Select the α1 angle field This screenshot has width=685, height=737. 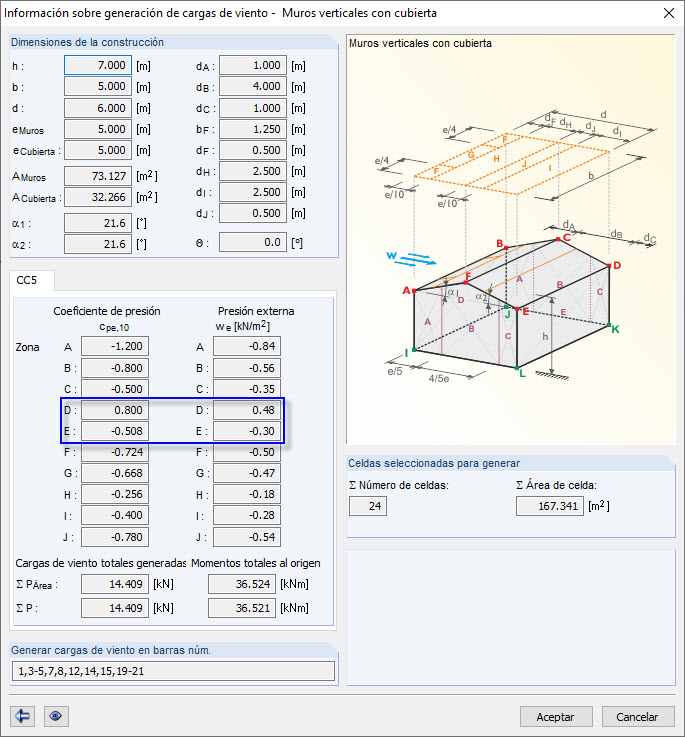98,223
